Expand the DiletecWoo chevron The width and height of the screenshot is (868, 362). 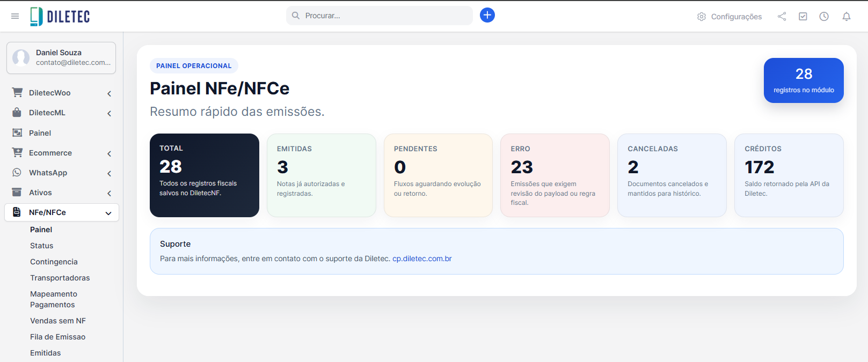(x=109, y=93)
